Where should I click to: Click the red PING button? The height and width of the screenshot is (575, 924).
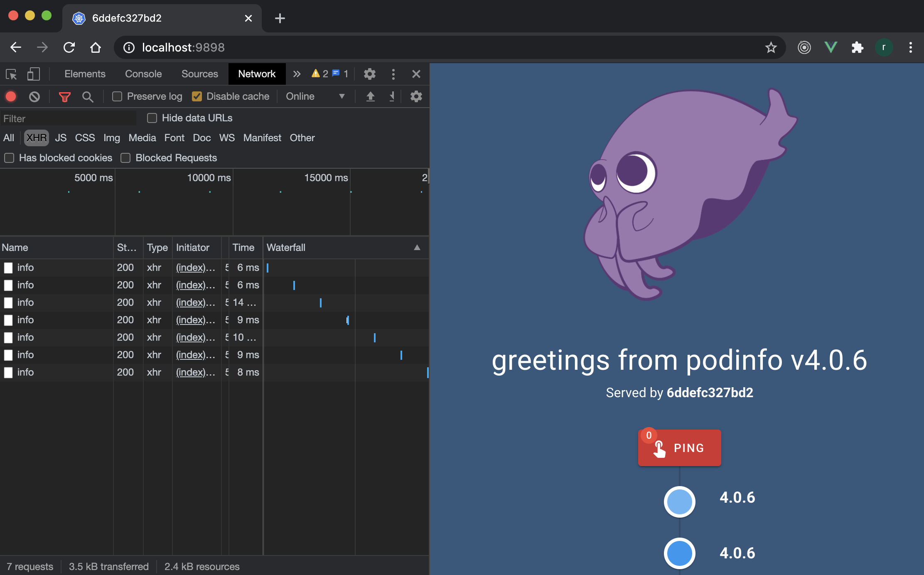point(680,448)
